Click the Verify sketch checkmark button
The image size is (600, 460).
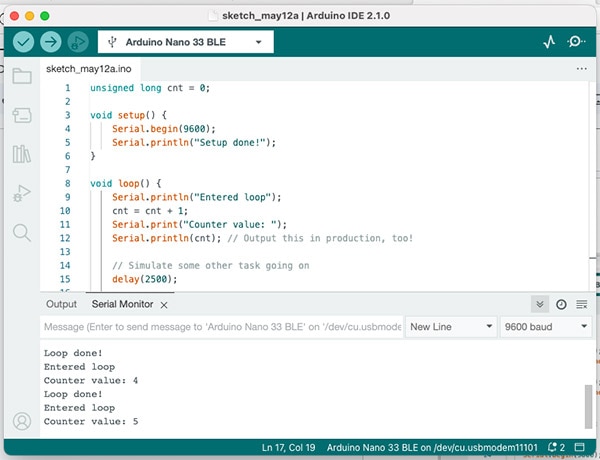[23, 42]
